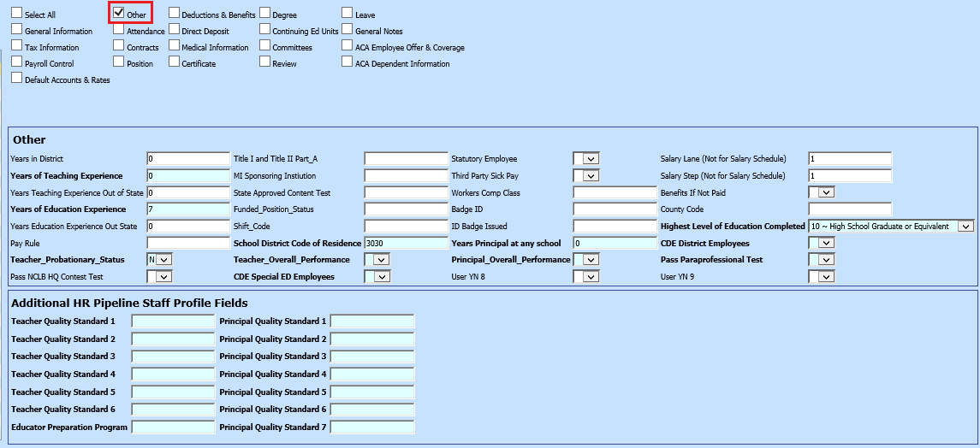Focus the Teacher Quality Standard 1 field
This screenshot has height=448, width=980.
pyautogui.click(x=173, y=321)
